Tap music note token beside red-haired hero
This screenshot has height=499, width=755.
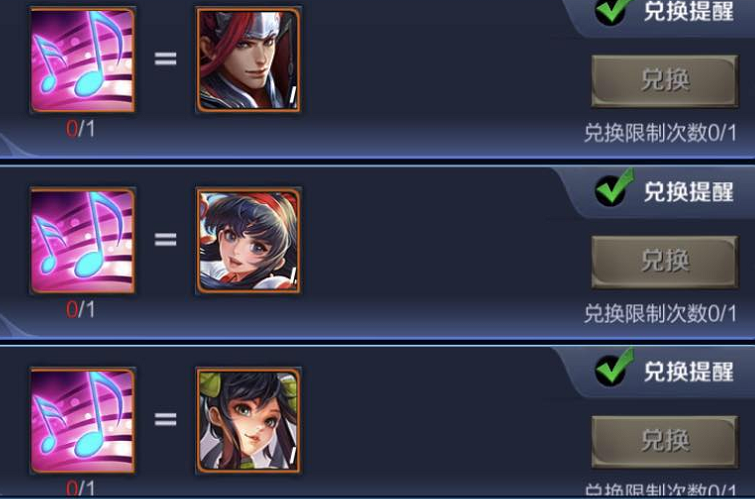82,60
